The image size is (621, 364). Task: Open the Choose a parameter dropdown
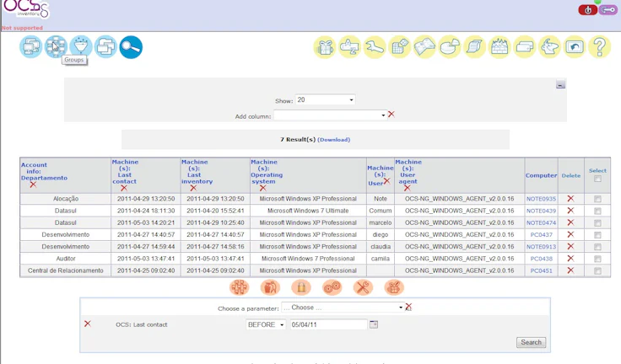(343, 308)
